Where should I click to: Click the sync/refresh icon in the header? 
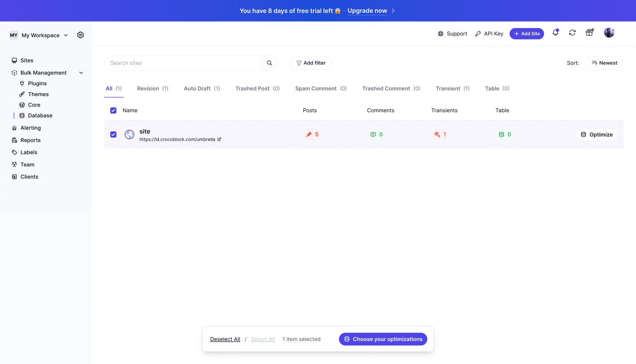[x=572, y=32]
